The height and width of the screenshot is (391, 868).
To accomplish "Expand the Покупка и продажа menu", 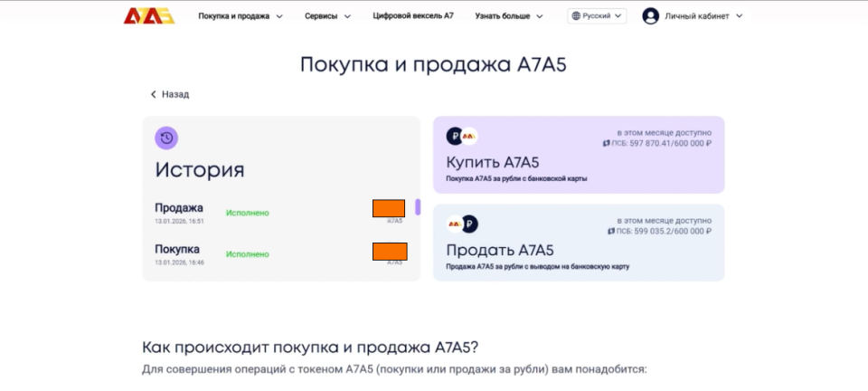I will pos(241,16).
